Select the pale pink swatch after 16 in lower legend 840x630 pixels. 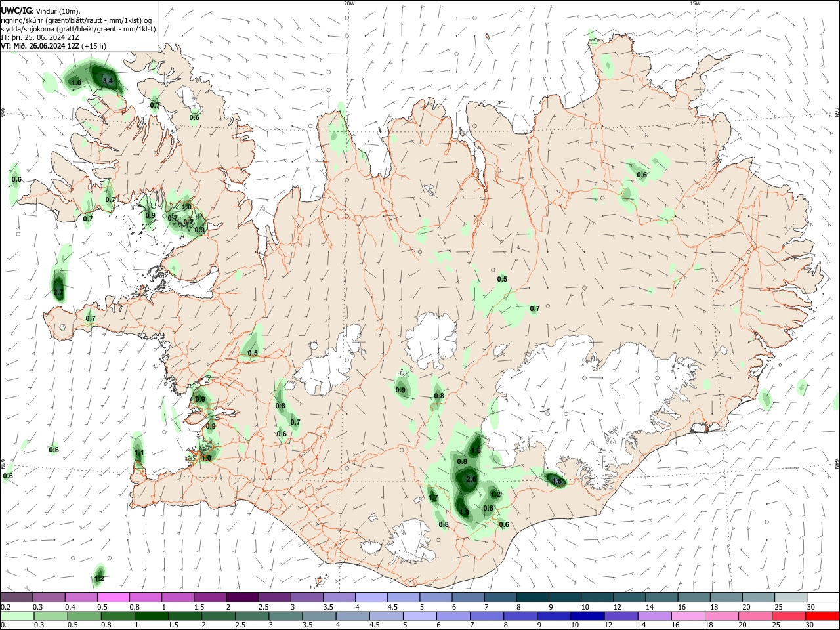coord(688,616)
